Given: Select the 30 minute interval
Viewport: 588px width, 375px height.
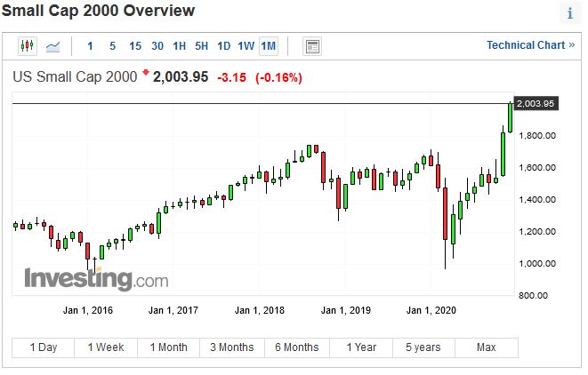Looking at the screenshot, I should coord(157,45).
